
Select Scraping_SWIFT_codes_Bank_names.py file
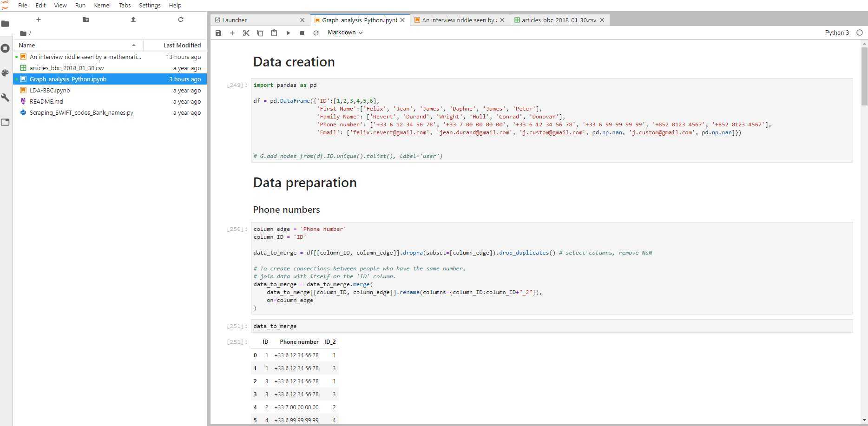[110, 112]
